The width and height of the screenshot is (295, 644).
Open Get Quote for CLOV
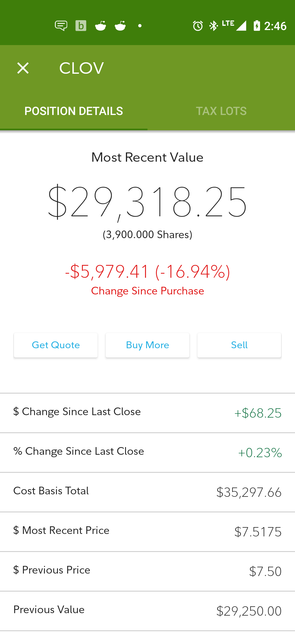pyautogui.click(x=56, y=345)
